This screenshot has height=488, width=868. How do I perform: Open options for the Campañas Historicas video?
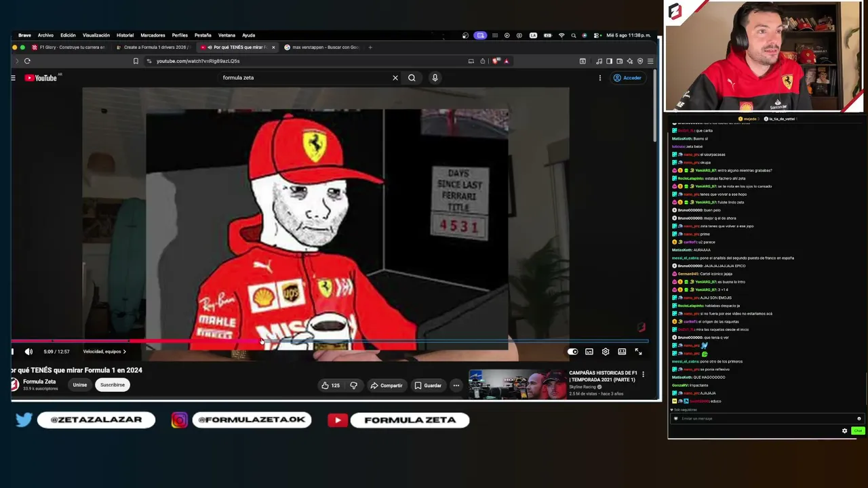pyautogui.click(x=643, y=374)
